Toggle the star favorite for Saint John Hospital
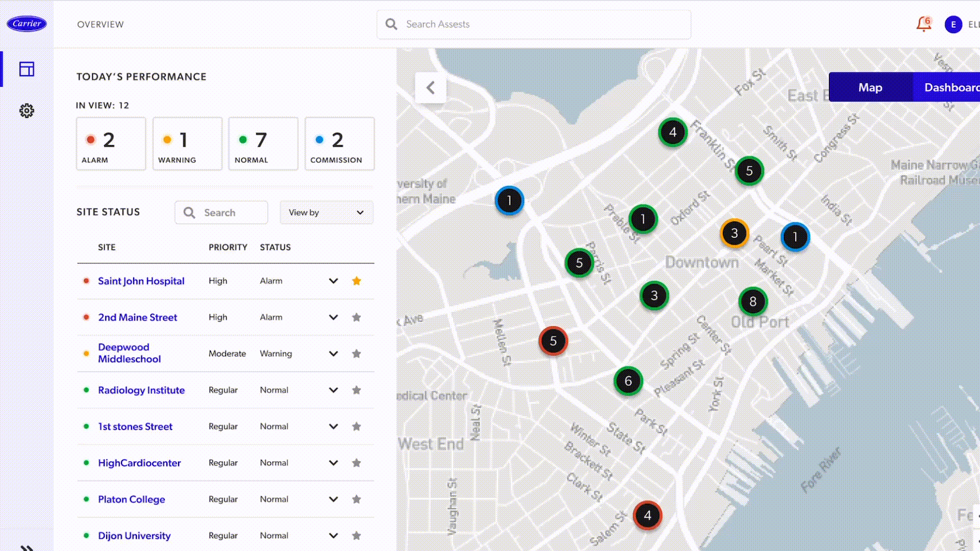This screenshot has height=551, width=980. click(357, 281)
